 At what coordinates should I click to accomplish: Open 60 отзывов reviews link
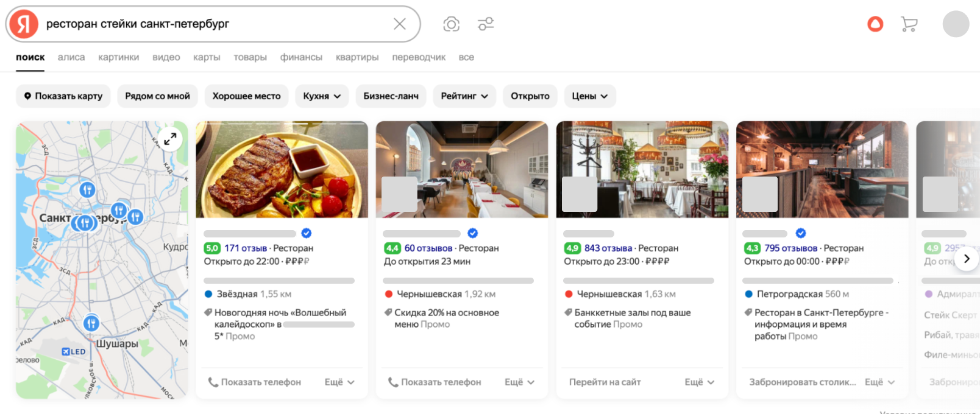tap(428, 248)
